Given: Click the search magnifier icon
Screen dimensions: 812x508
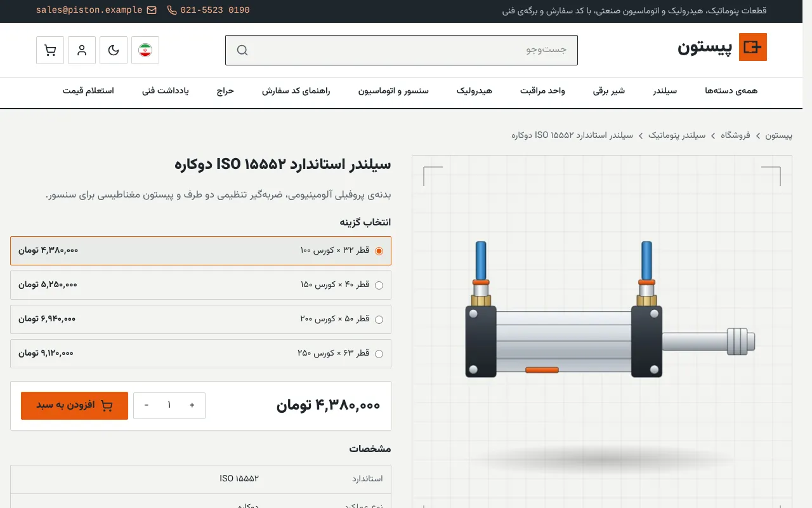Looking at the screenshot, I should pyautogui.click(x=242, y=50).
